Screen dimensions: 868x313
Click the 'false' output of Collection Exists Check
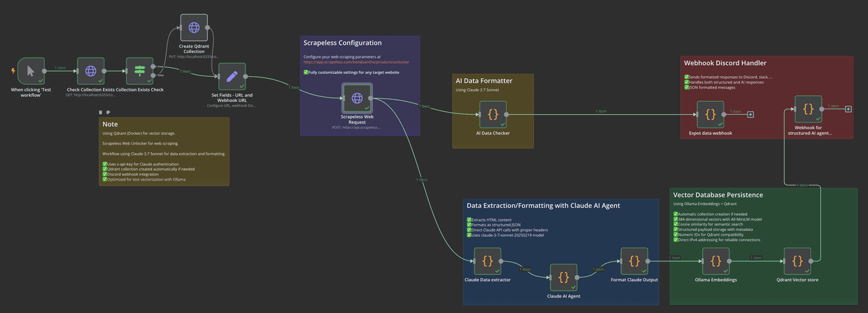coord(155,75)
